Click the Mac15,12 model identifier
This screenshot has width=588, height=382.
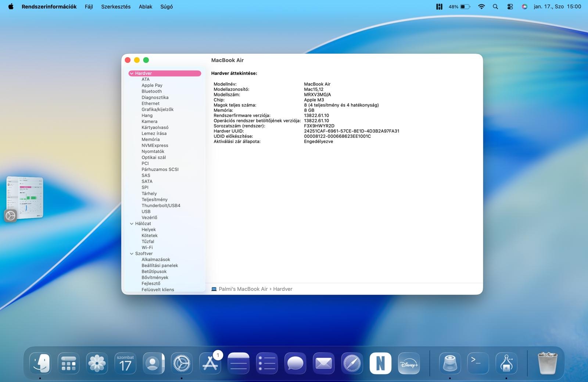(313, 89)
